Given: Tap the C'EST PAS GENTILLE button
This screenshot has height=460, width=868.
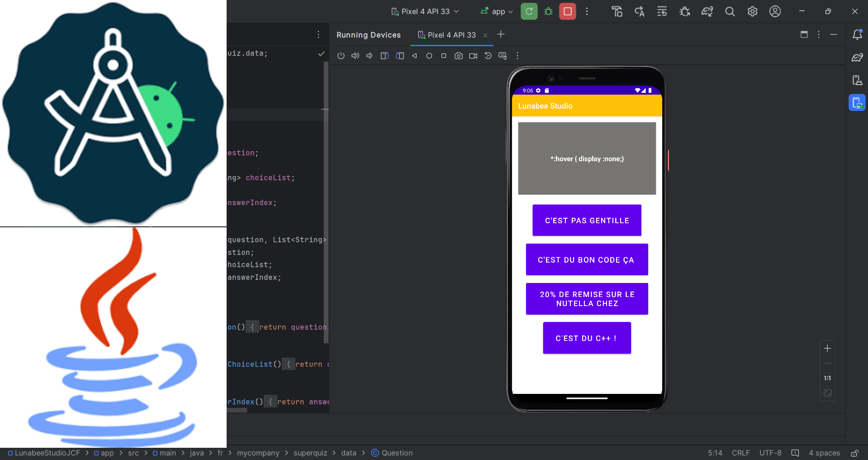Looking at the screenshot, I should coord(587,220).
